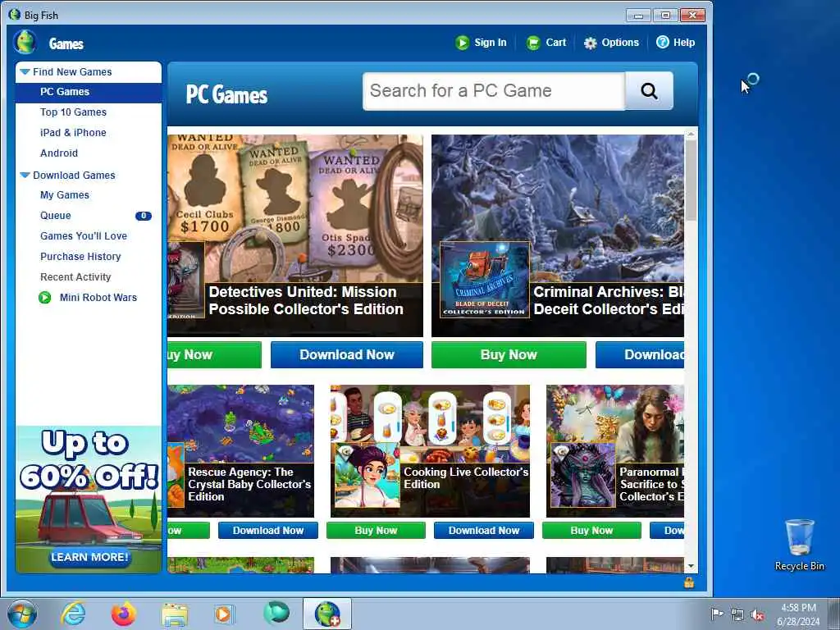Open Windows Explorer folder icon in taskbar
Image resolution: width=840 pixels, height=630 pixels.
pos(175,614)
